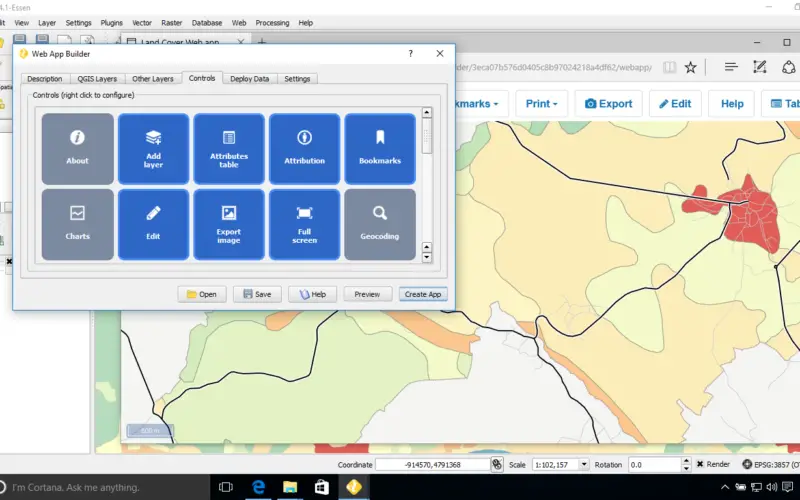800x500 pixels.
Task: Open the Bookmarks dropdown in web app
Action: pos(480,104)
